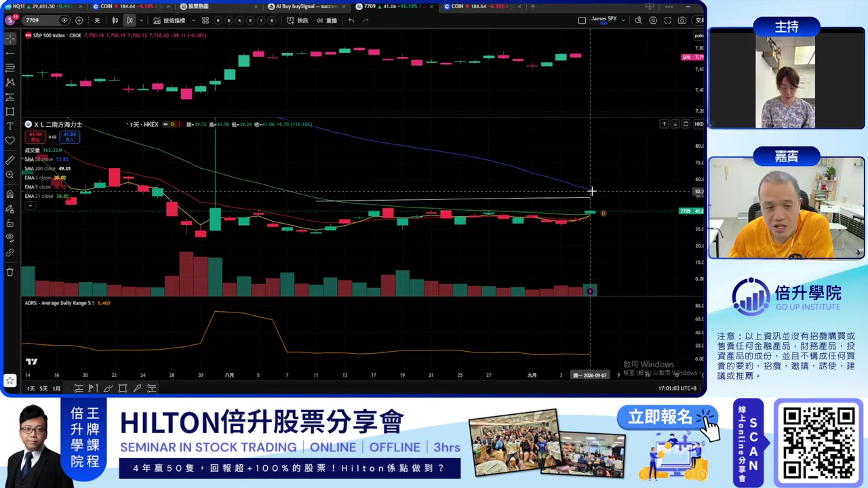The image size is (868, 488).
Task: Open the Fibonacci/gann tools icon
Action: coord(9,68)
